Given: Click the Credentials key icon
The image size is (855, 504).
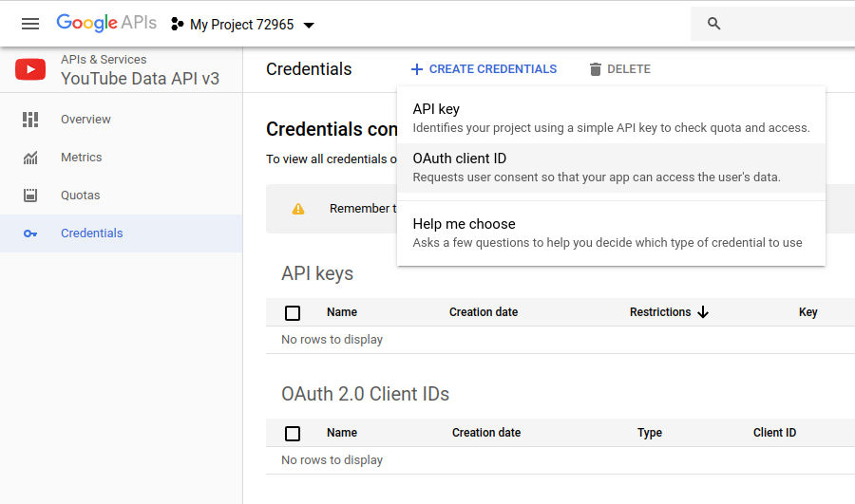Looking at the screenshot, I should click(x=30, y=233).
